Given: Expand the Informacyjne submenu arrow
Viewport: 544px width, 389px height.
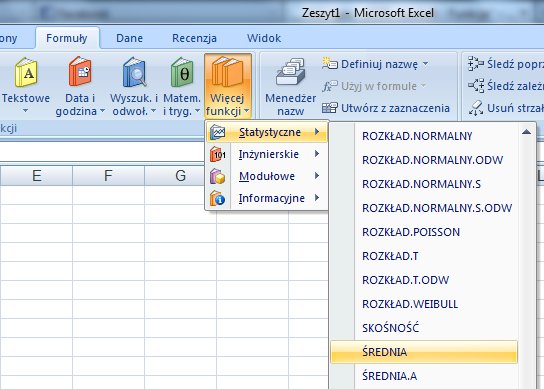Looking at the screenshot, I should click(317, 198).
